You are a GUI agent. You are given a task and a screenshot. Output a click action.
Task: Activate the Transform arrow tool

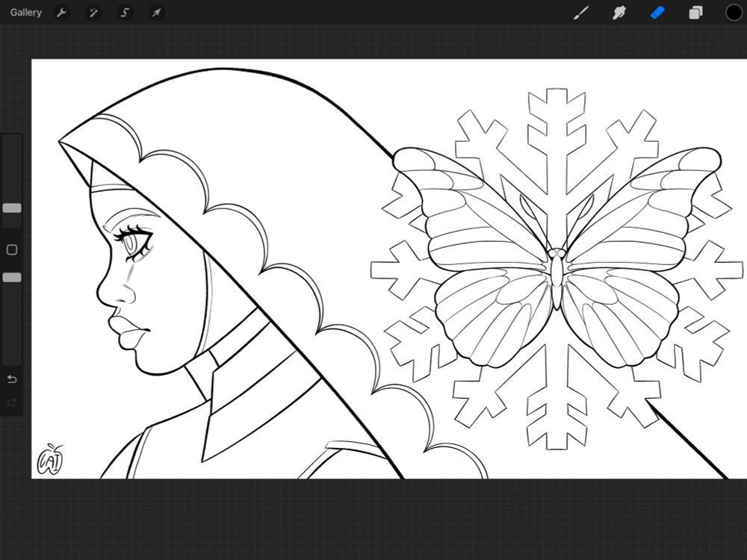pyautogui.click(x=156, y=13)
